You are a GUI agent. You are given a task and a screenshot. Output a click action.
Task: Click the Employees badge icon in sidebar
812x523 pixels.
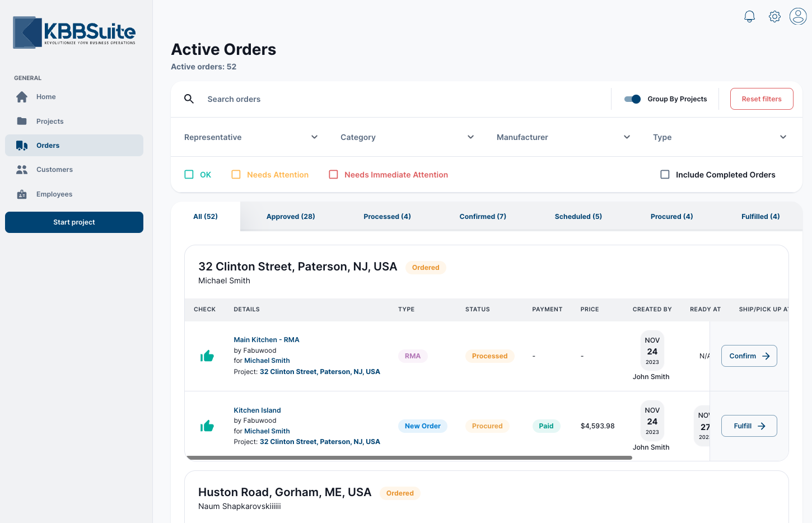22,194
